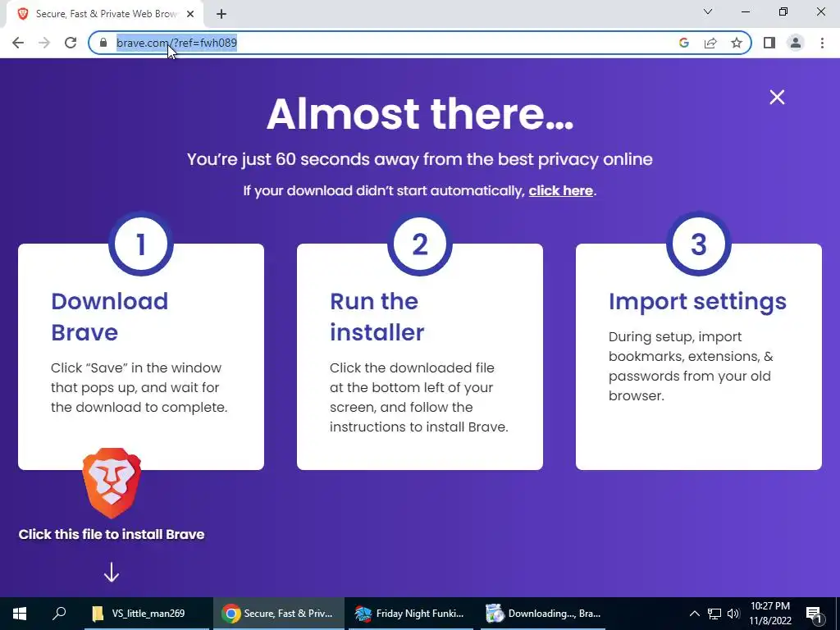840x630 pixels.
Task: Show hidden system tray icons
Action: tap(694, 614)
